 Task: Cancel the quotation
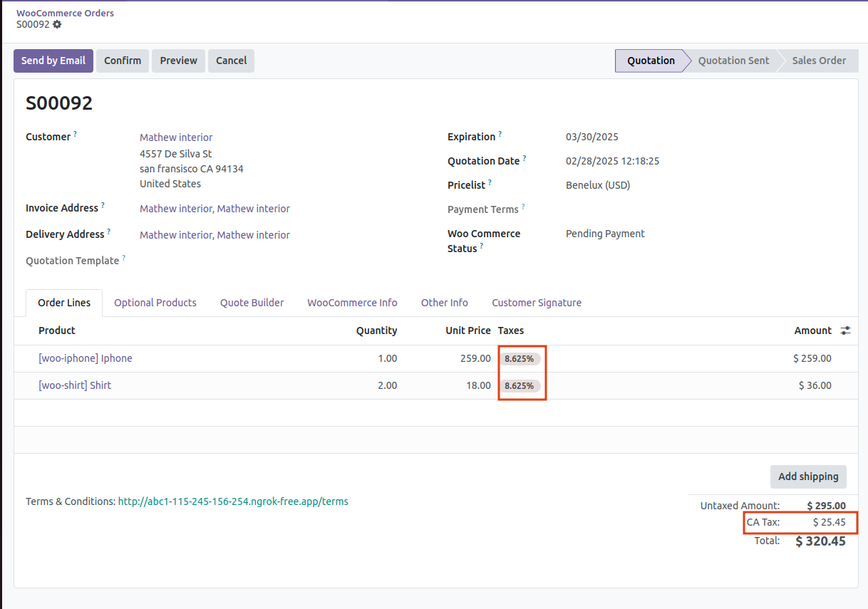pos(231,61)
